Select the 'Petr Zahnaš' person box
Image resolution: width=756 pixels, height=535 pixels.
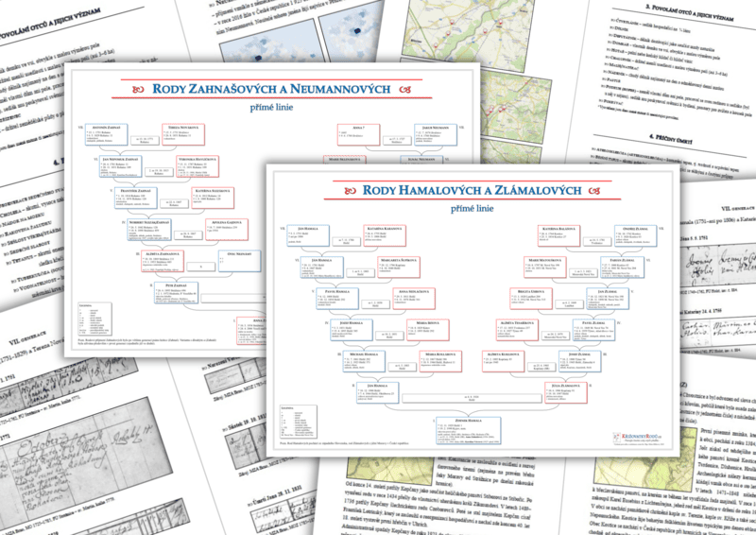(x=177, y=293)
